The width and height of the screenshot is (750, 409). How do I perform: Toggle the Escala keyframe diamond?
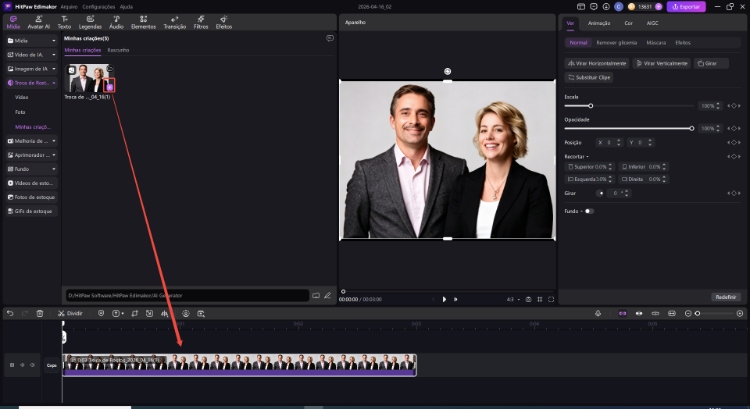pyautogui.click(x=734, y=105)
